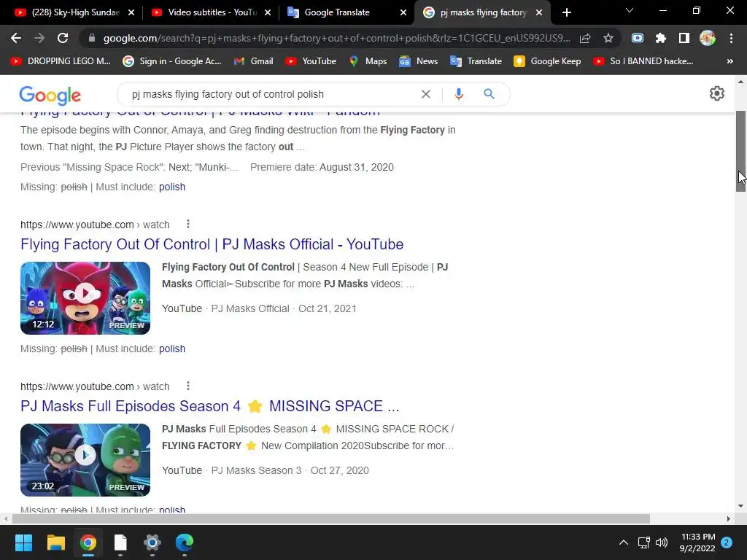
Task: Open the blank document app in taskbar
Action: coord(120,542)
